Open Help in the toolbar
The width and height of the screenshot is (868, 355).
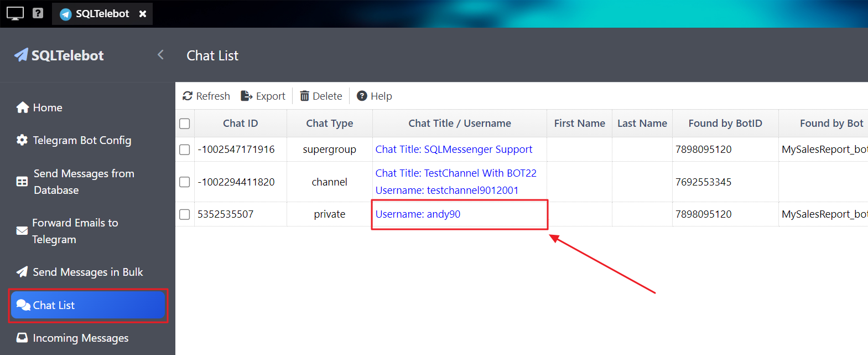coord(375,96)
